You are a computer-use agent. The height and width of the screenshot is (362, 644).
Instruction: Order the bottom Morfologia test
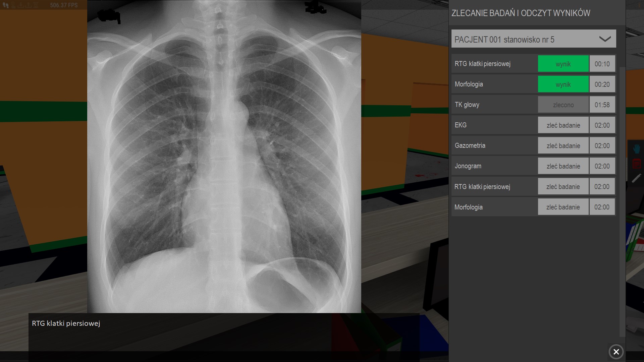click(563, 207)
